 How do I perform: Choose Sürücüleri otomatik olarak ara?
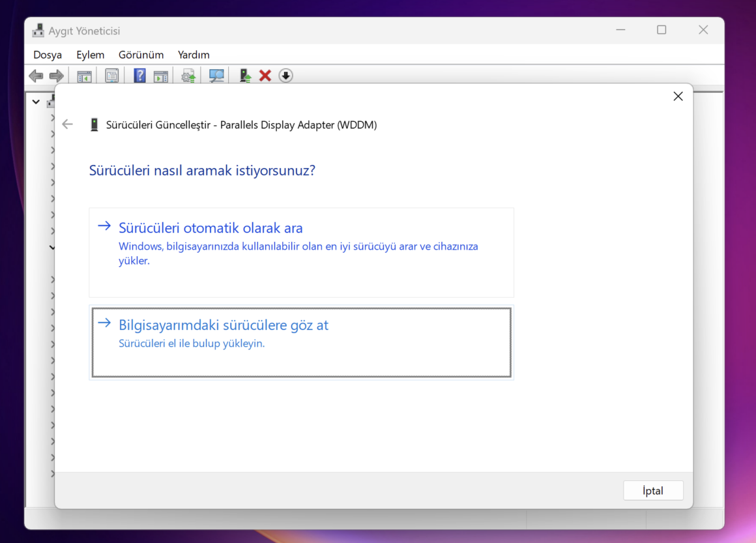click(x=301, y=253)
